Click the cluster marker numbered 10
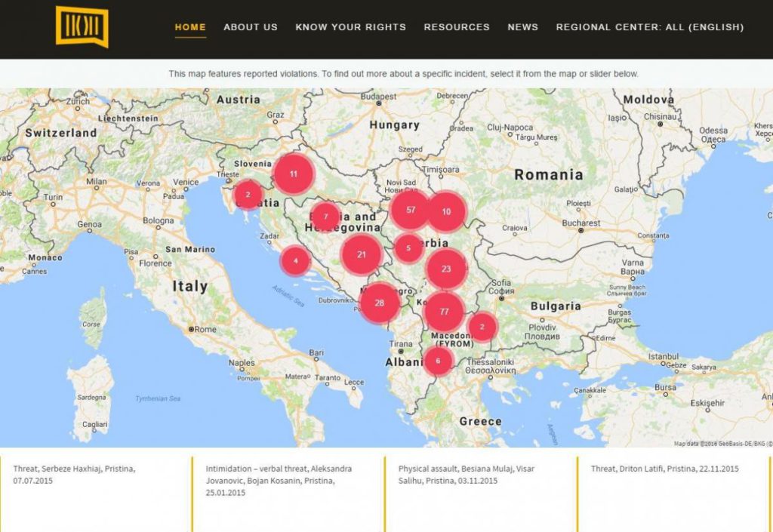Image resolution: width=773 pixels, height=532 pixels. (x=446, y=211)
